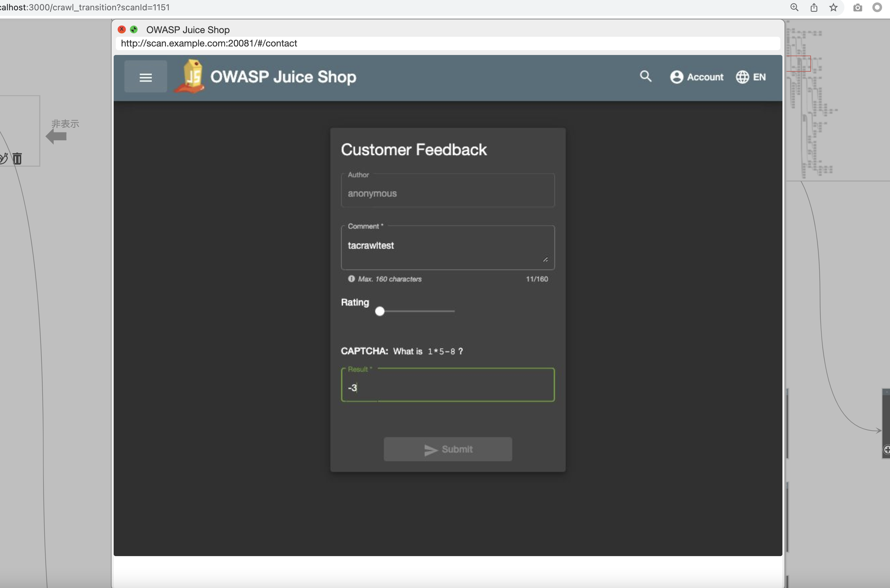Click the Rating slider thumb
The width and height of the screenshot is (890, 588).
380,311
